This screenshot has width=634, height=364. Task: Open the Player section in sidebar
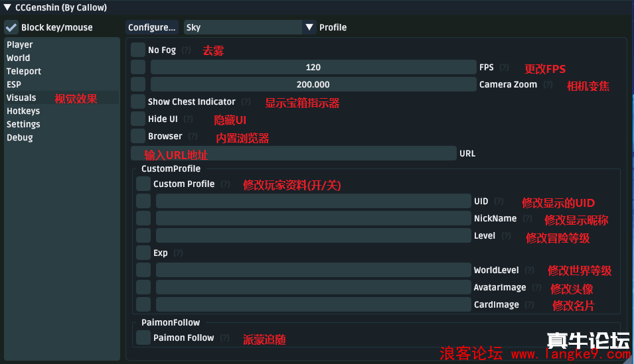[x=20, y=44]
